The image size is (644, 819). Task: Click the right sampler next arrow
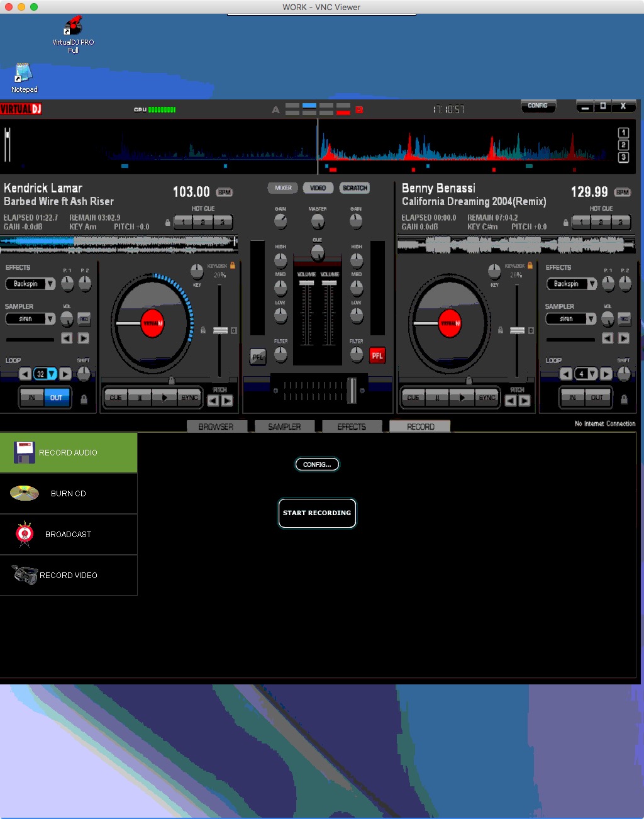click(623, 338)
